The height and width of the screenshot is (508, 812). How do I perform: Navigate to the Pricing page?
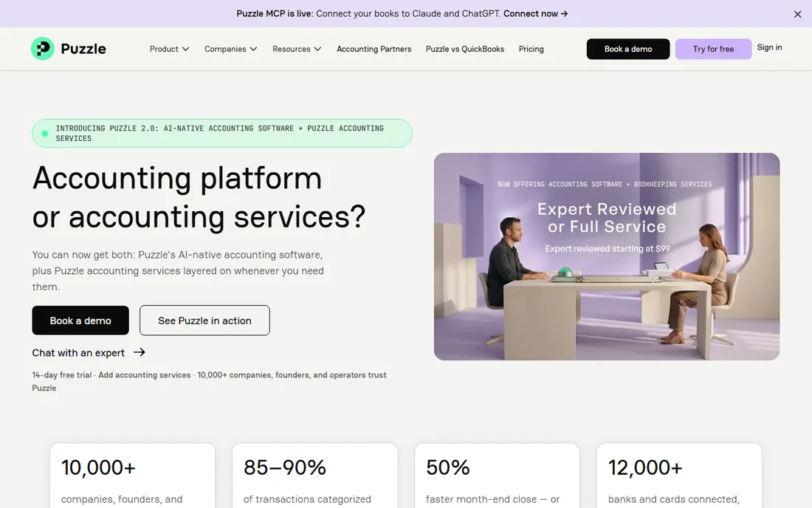[531, 49]
